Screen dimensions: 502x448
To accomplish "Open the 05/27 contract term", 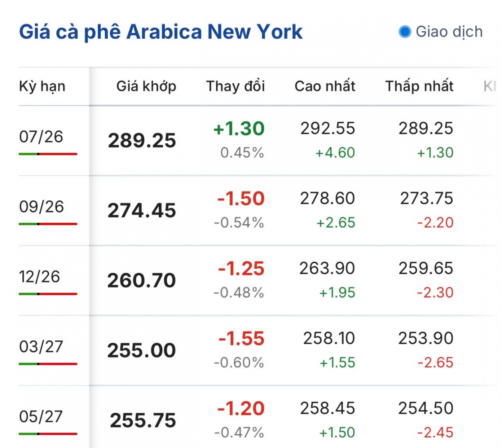I will point(41,417).
